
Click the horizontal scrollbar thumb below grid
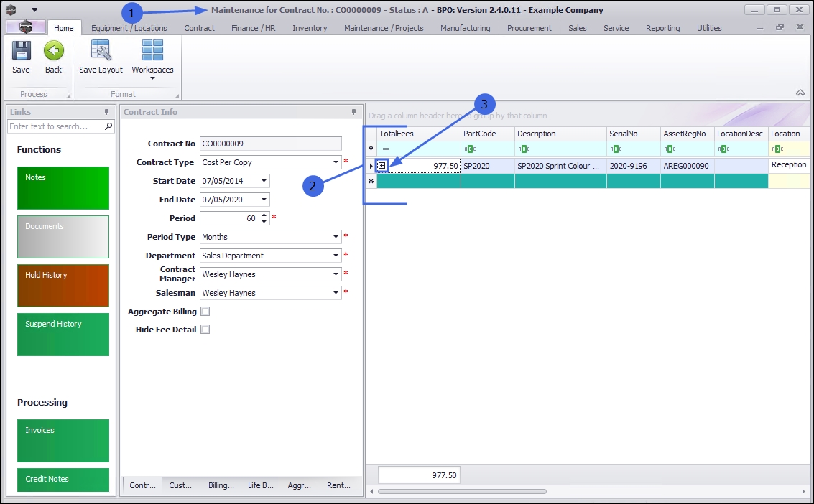(462, 491)
